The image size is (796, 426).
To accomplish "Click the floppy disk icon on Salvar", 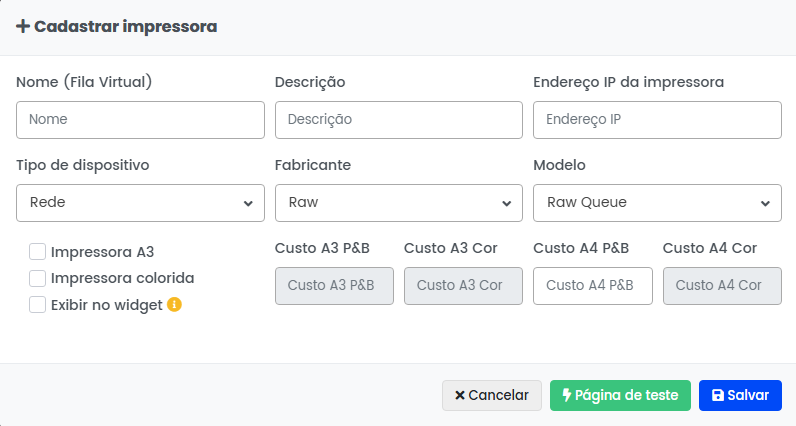I will (717, 395).
